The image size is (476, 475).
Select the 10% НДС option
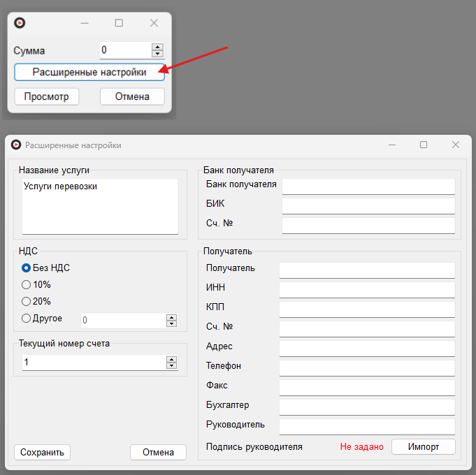pyautogui.click(x=27, y=284)
